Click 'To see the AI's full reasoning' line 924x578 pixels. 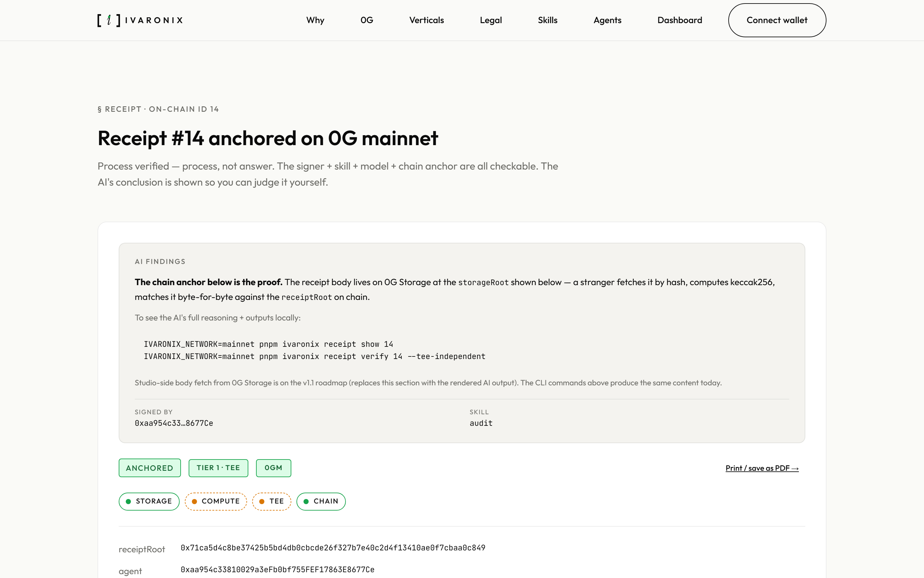(218, 318)
